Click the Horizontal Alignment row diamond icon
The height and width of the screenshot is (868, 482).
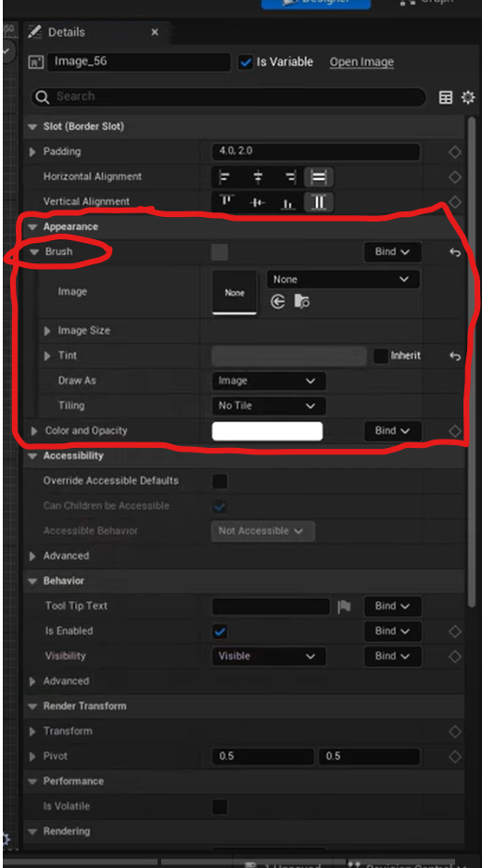tap(455, 177)
